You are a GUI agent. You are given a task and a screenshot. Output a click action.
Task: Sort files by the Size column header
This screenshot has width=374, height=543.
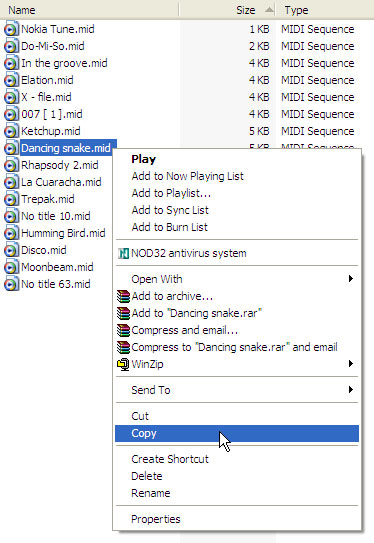(227, 10)
